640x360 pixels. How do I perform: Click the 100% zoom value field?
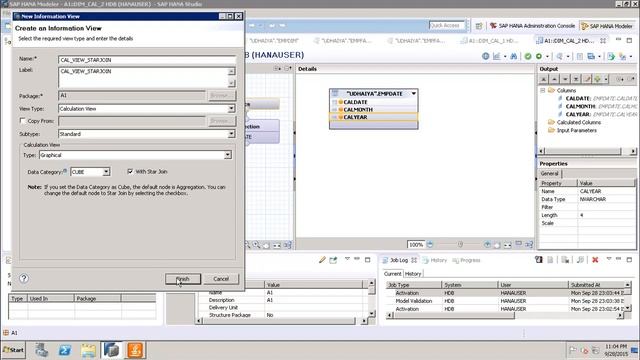point(416,244)
